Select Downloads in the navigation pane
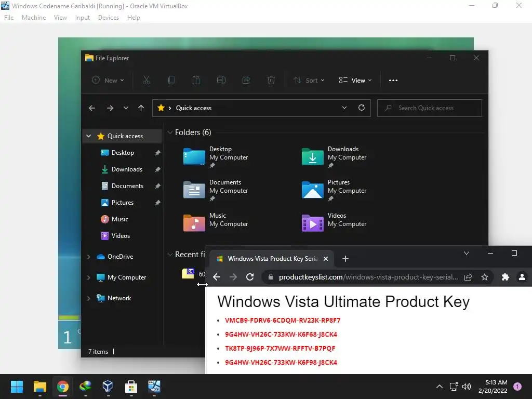 pos(123,169)
